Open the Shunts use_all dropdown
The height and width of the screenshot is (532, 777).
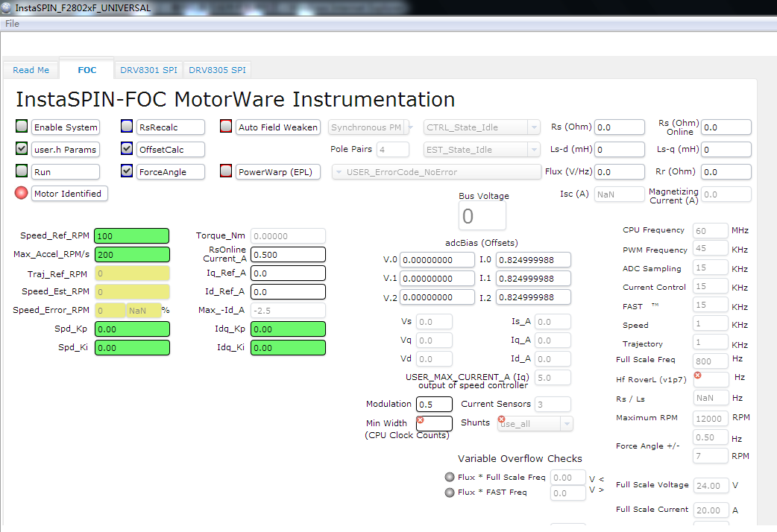pyautogui.click(x=535, y=423)
